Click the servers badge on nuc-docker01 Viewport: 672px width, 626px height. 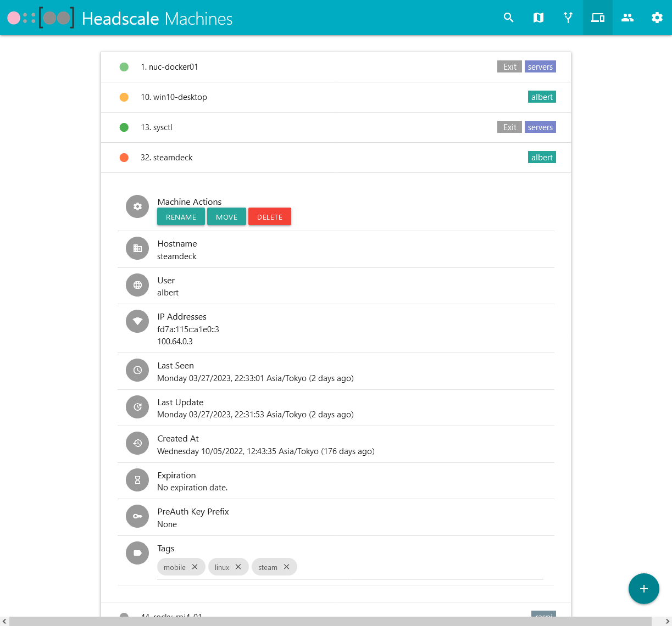[x=540, y=67]
